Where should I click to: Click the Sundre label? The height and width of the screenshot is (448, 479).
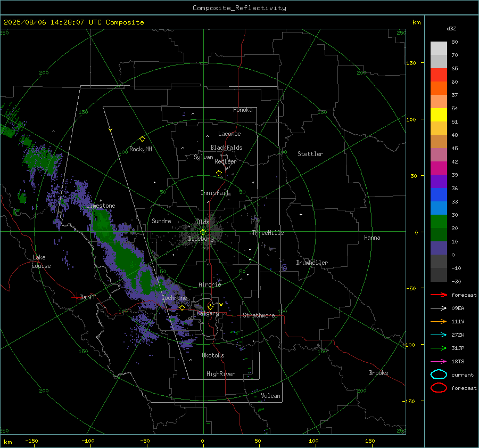161,221
